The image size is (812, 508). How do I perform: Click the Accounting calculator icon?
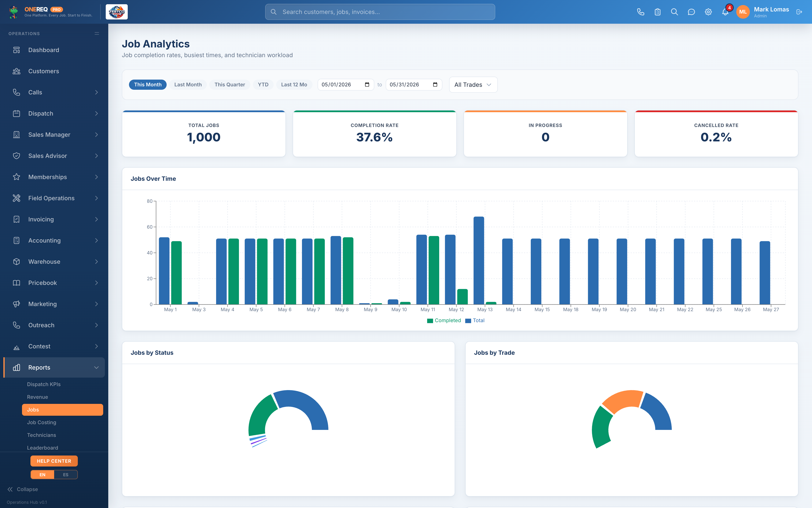tap(16, 241)
